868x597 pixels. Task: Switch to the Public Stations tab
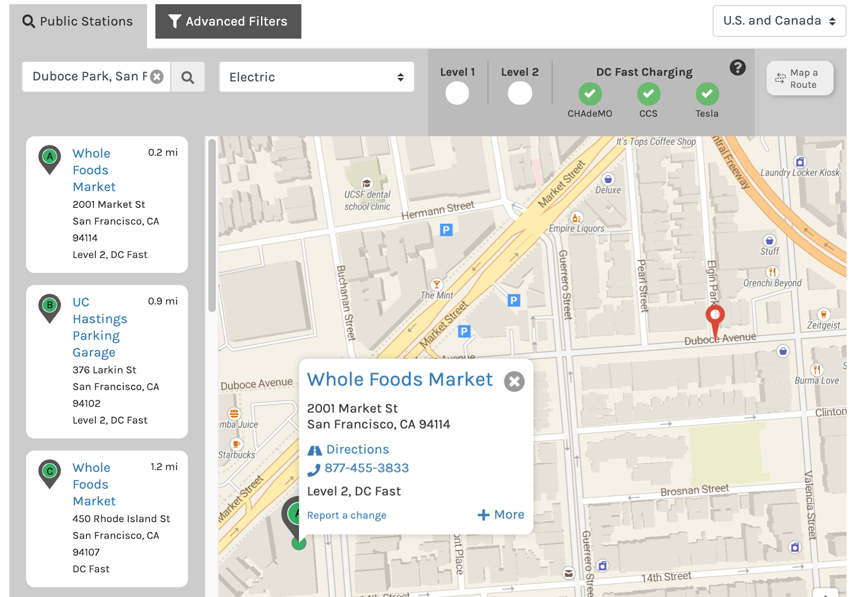78,21
